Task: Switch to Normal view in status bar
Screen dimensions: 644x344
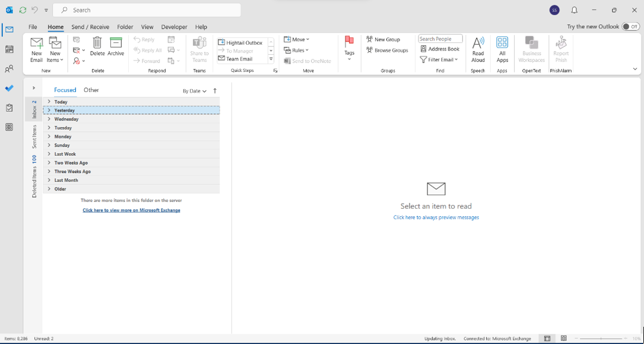Action: point(547,339)
